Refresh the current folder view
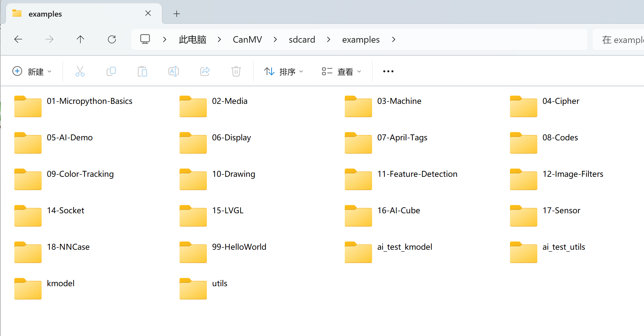Image resolution: width=644 pixels, height=336 pixels. click(x=112, y=39)
